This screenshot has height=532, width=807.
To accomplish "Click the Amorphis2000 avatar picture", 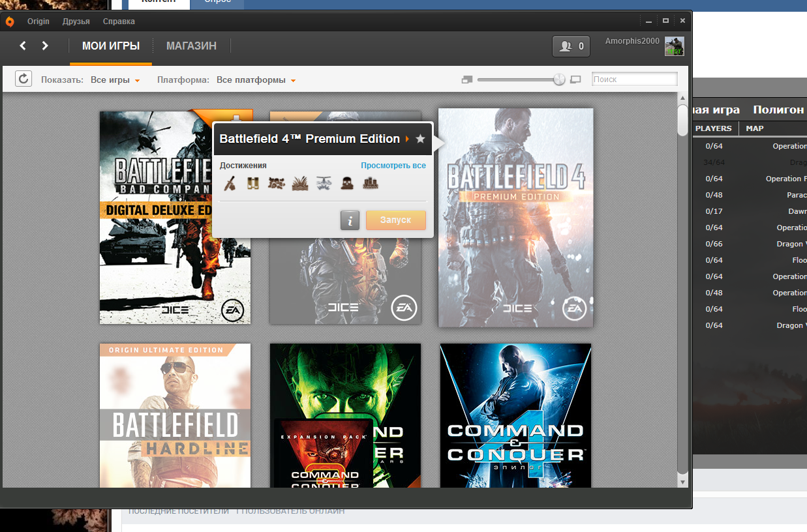I will 674,46.
